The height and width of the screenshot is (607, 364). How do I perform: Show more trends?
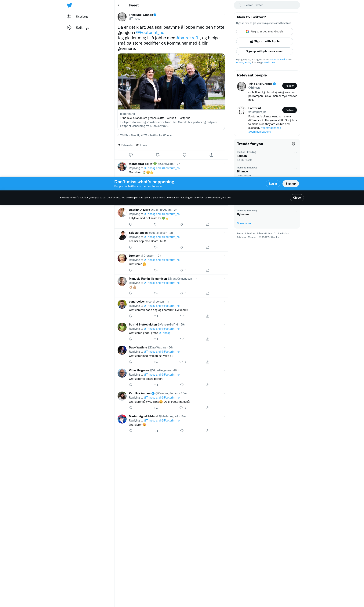click(x=244, y=223)
